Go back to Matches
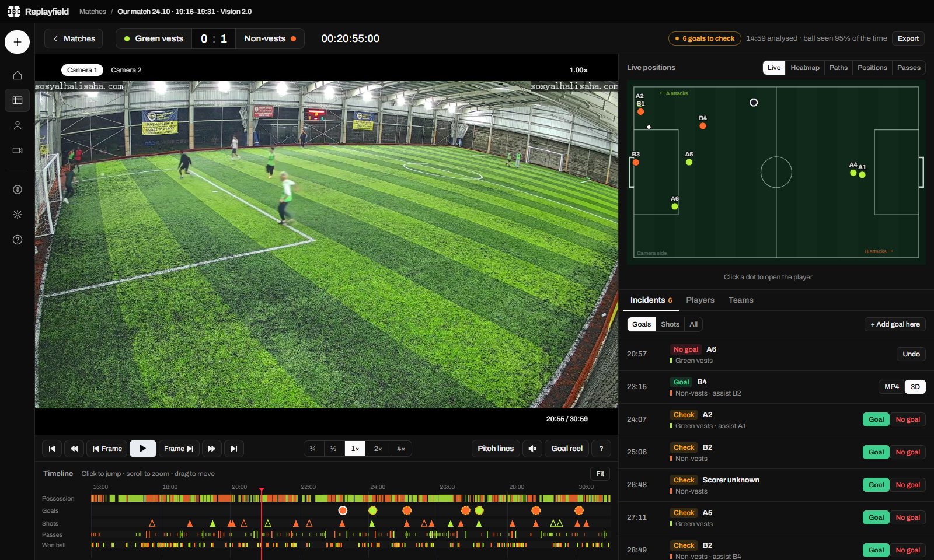Viewport: 934px width, 560px height. 74,38
